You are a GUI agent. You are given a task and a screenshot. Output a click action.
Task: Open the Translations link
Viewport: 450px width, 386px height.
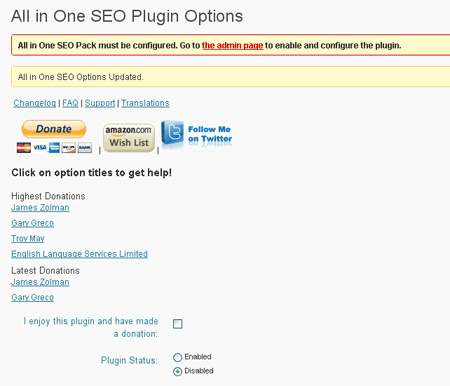145,103
